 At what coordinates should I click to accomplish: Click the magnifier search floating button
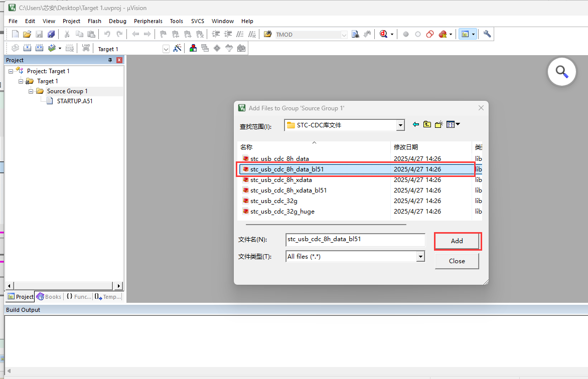pos(562,71)
